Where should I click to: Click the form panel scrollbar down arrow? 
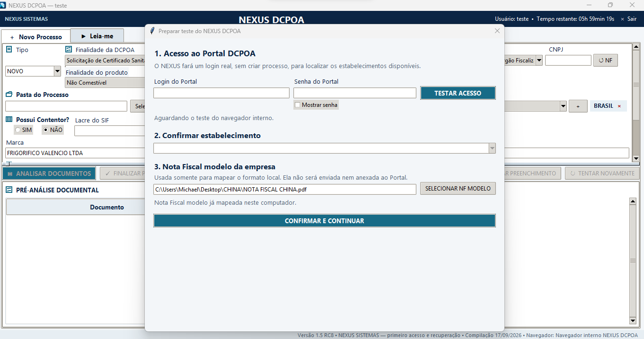[636, 158]
